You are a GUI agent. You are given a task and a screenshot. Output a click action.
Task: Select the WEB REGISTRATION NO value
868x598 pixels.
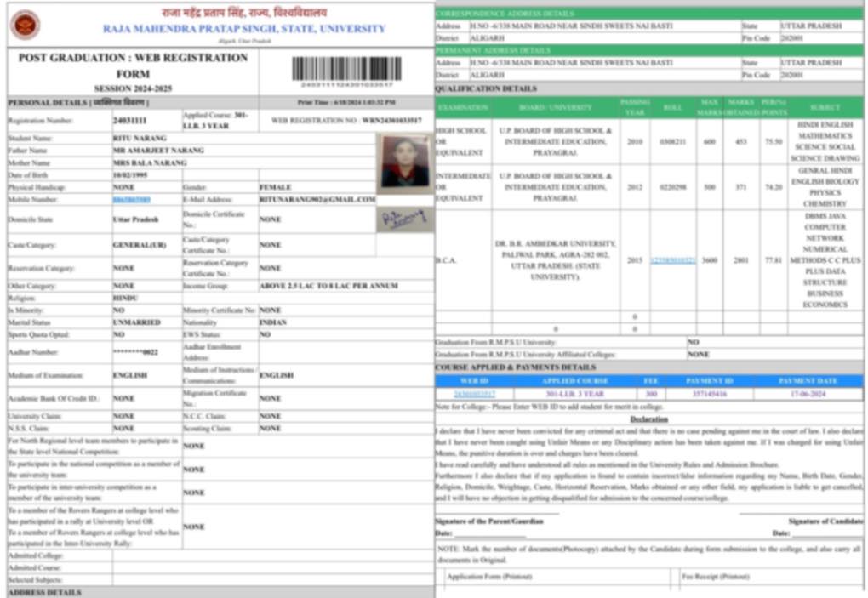391,120
